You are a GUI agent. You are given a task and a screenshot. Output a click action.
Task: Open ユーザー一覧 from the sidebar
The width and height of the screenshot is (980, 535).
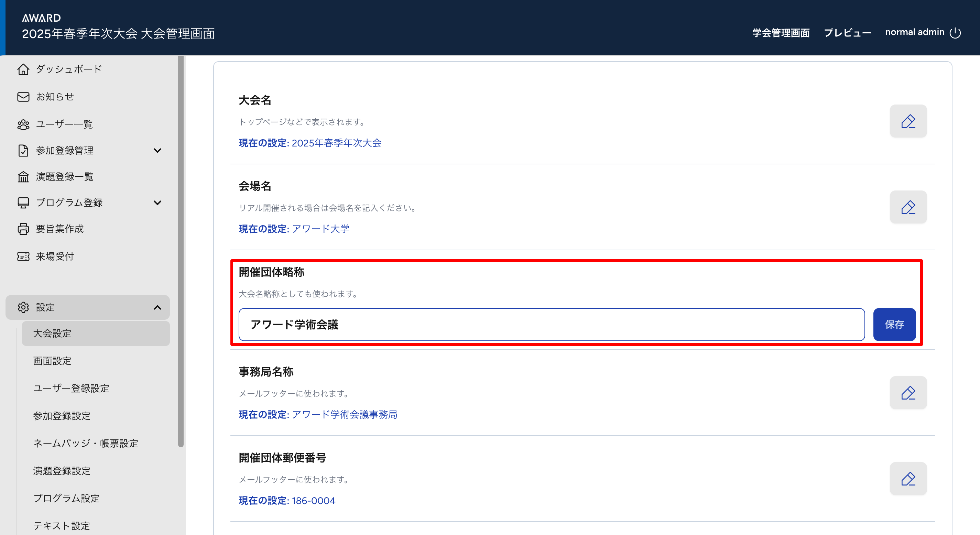[x=64, y=124]
